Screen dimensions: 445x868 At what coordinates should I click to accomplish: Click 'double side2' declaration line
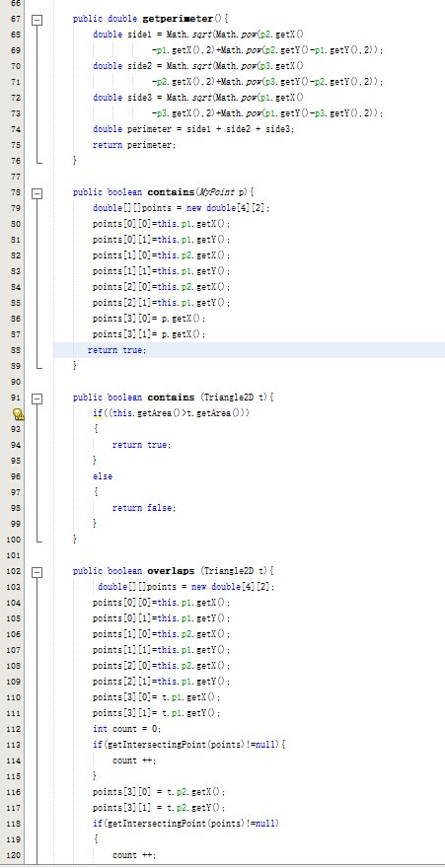[198, 66]
